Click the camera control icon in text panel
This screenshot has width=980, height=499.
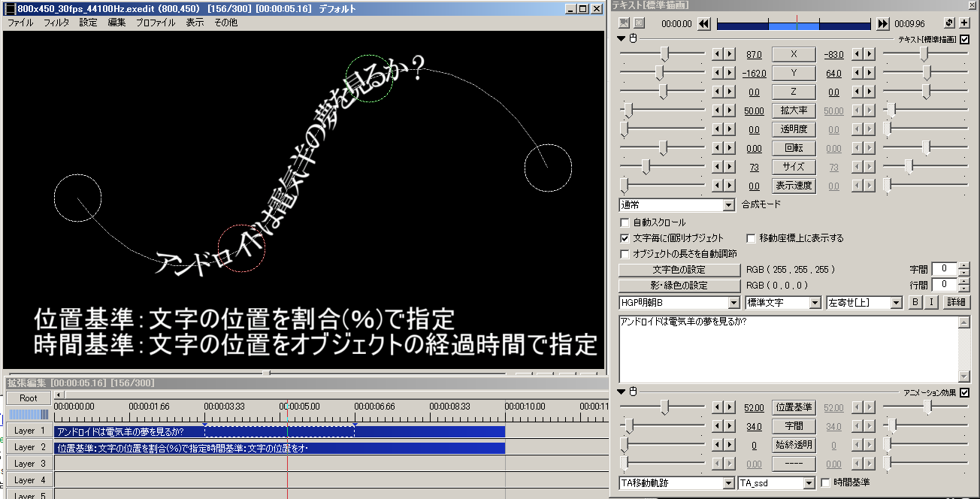[x=625, y=23]
